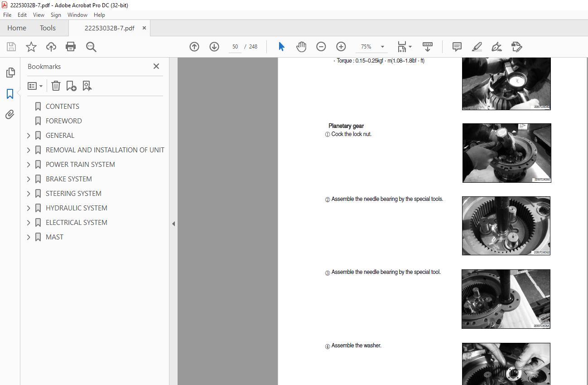Open the Attachments paperclip panel
Viewport: 588px width, 385px height.
click(10, 114)
